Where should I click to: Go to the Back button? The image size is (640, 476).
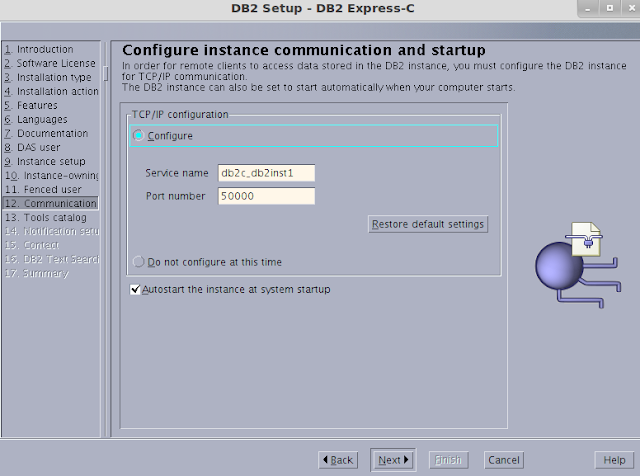pos(338,460)
